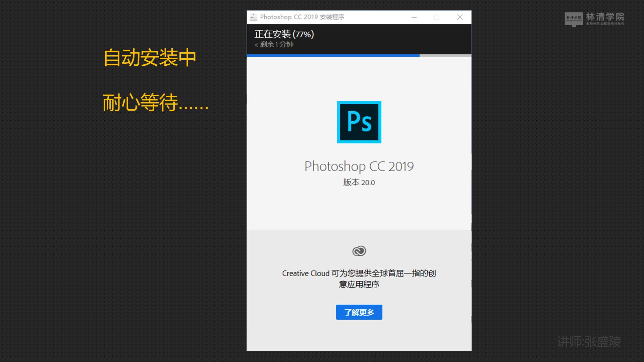Click the < chevron before 剩余1分钟
Screen dimensions: 644x362
256,44
